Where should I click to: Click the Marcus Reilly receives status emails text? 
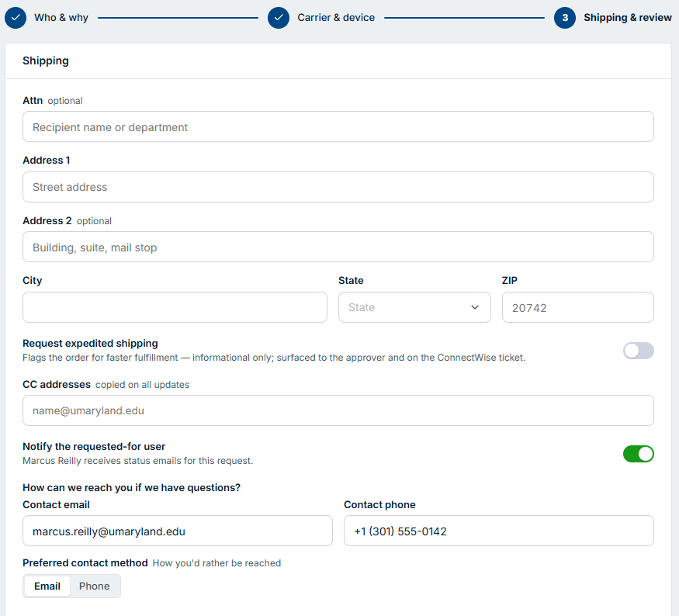pos(137,461)
